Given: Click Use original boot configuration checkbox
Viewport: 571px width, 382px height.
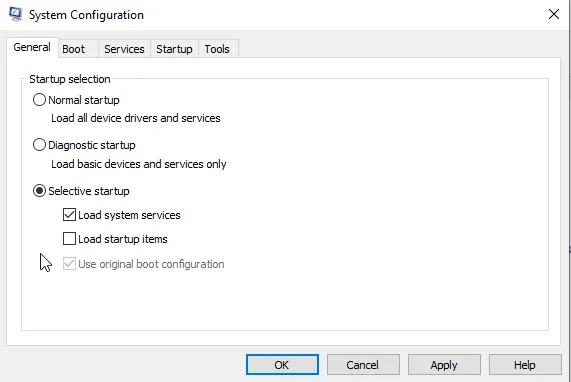Looking at the screenshot, I should click(69, 264).
